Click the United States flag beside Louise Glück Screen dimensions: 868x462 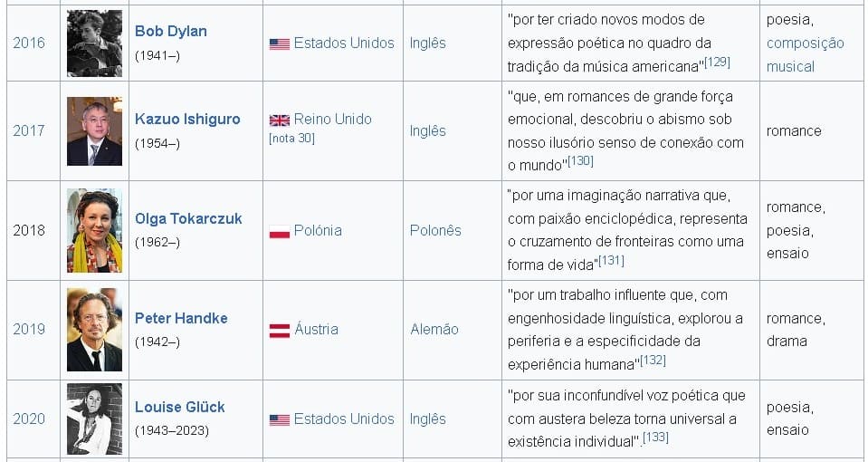279,419
